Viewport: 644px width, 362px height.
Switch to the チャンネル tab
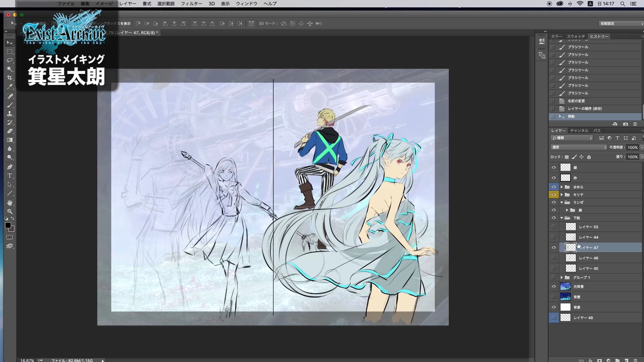(579, 130)
